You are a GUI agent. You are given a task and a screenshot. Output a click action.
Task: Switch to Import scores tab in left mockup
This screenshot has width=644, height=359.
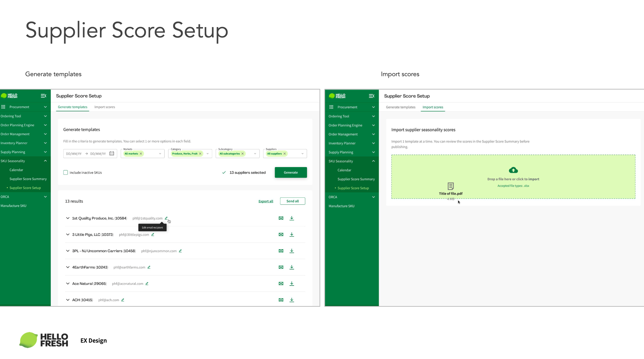tap(105, 107)
